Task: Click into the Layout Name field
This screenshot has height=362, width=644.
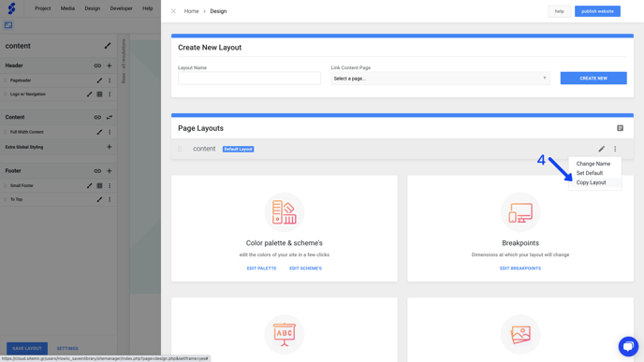Action: 249,78
